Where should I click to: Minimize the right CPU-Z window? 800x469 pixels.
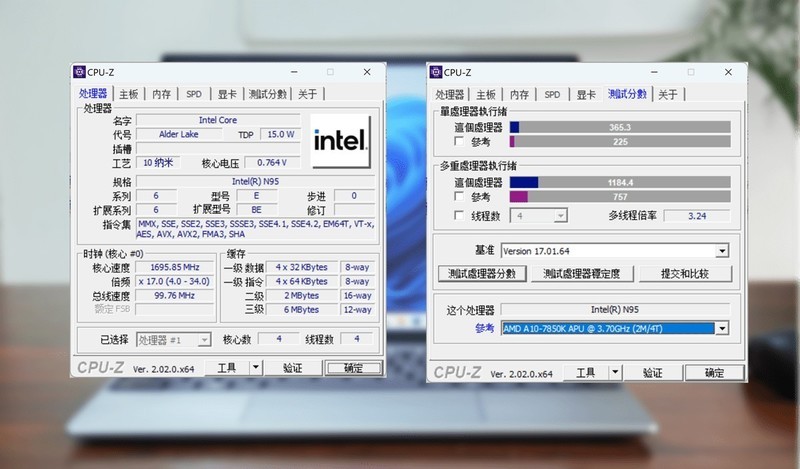(654, 72)
